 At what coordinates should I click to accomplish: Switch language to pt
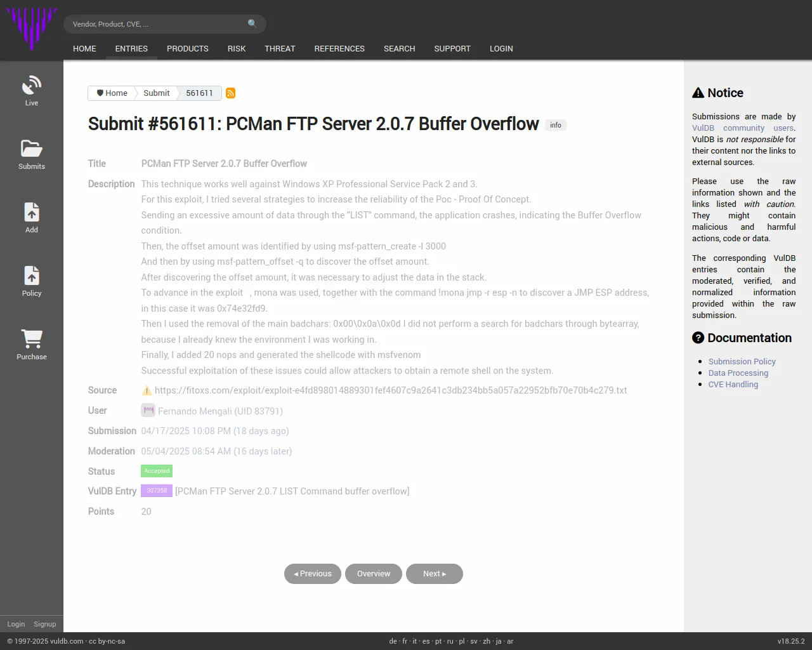(438, 642)
